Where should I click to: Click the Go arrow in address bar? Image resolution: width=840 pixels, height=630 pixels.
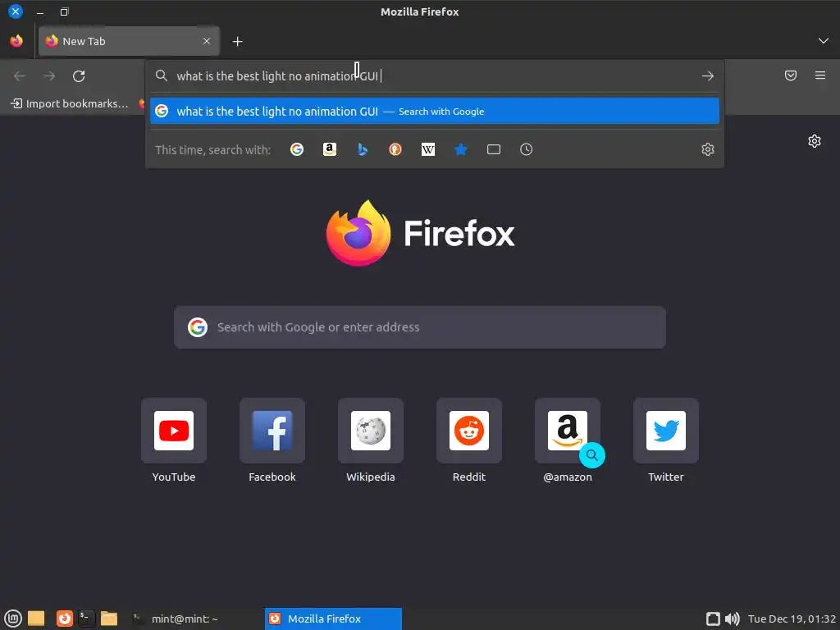[708, 76]
